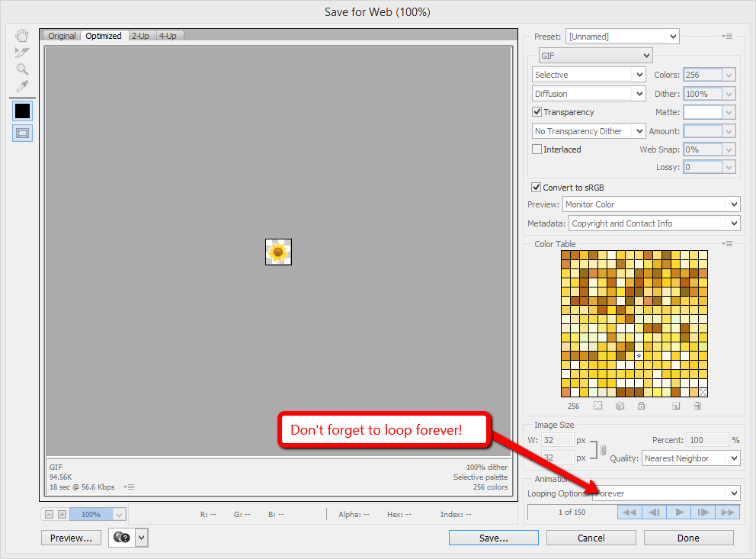Switch to the 2-Up tab
Screen dimensions: 756x559
pyautogui.click(x=140, y=36)
